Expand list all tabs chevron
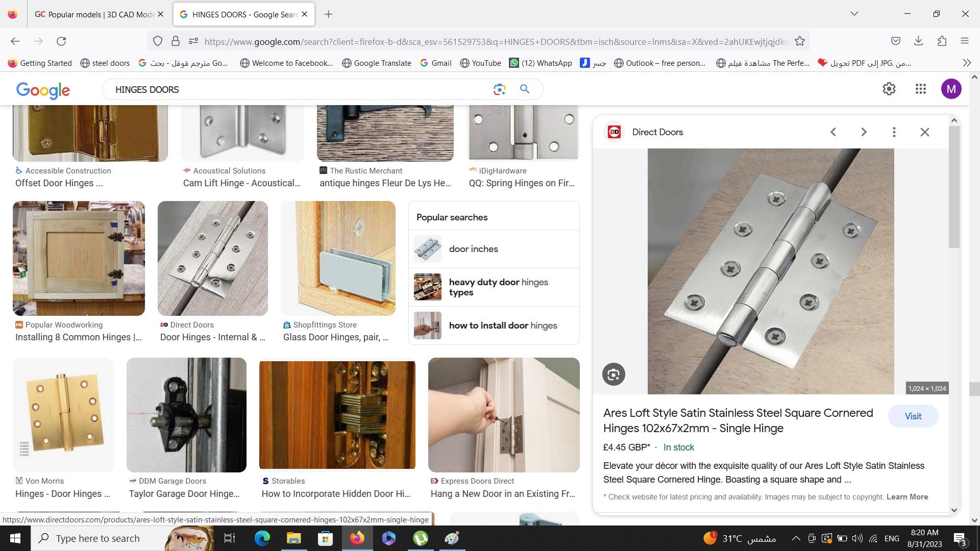Screen dimensions: 980x551 [854, 14]
